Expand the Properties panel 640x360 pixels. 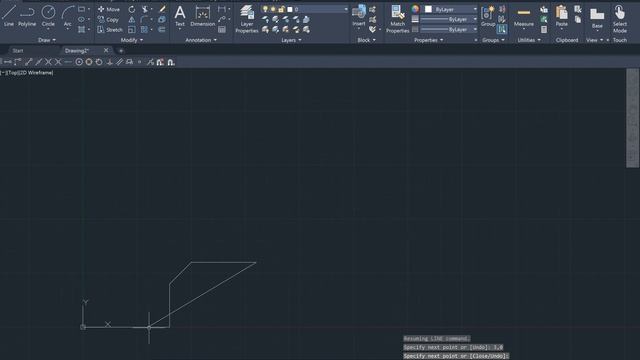click(x=429, y=40)
